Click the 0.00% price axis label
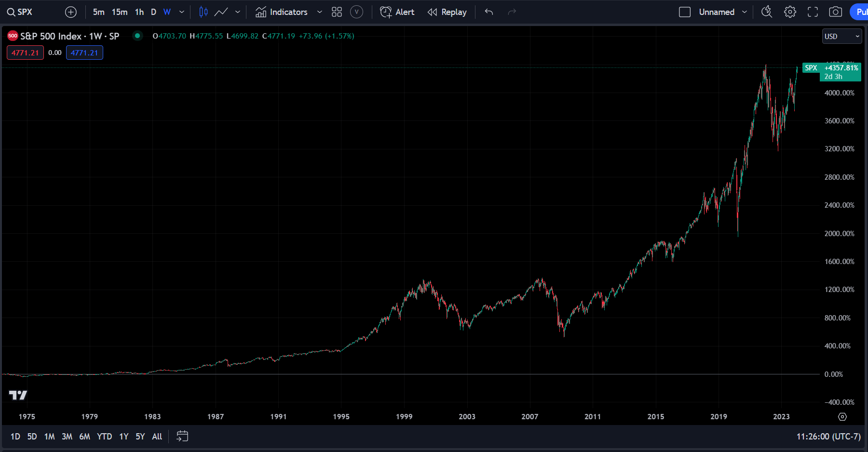This screenshot has width=868, height=452. [834, 374]
